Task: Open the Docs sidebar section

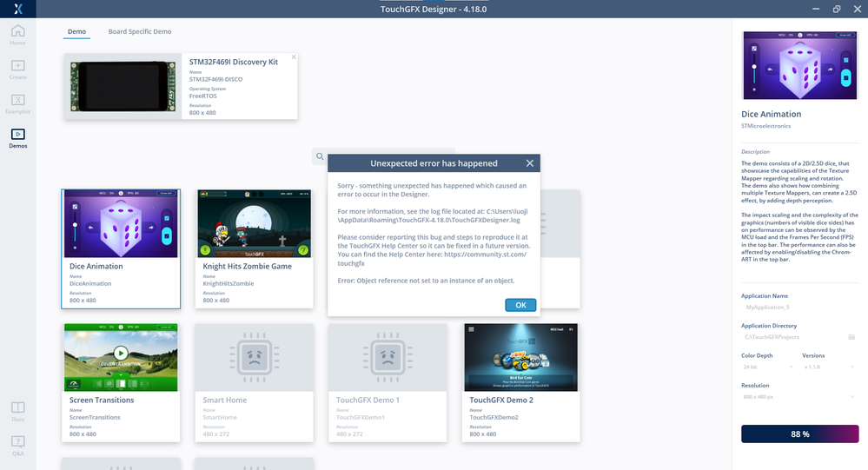Action: 17,412
